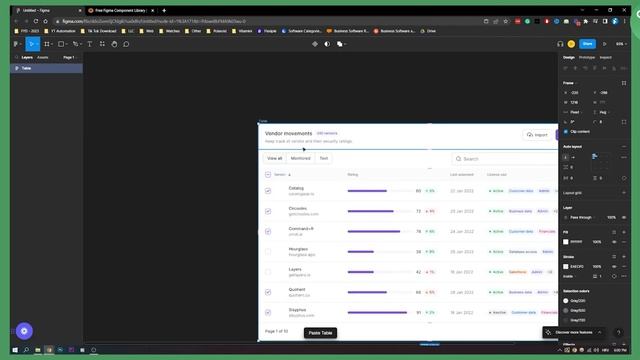The height and width of the screenshot is (360, 640).
Task: Hide the fill using its eye icon
Action: [x=614, y=242]
